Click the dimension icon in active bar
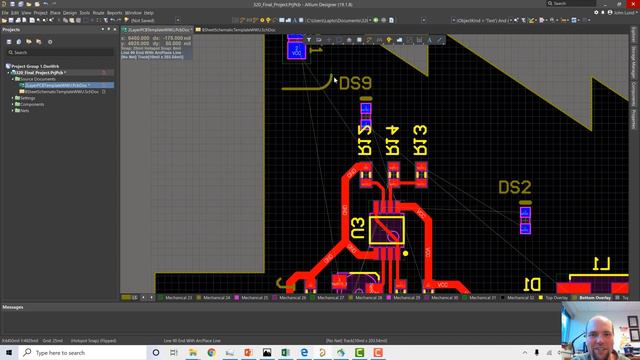Image resolution: width=640 pixels, height=360 pixels. (x=419, y=40)
